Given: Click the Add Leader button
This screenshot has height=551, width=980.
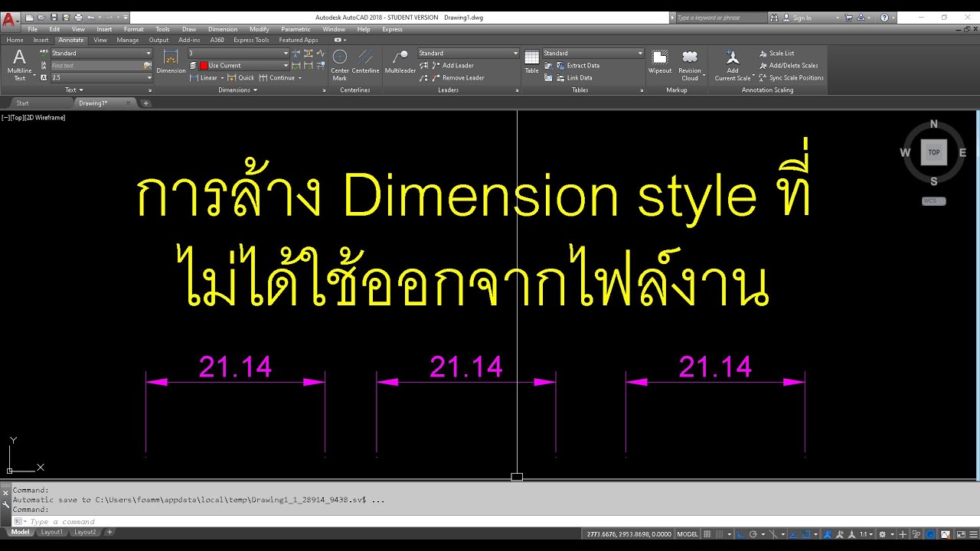Looking at the screenshot, I should 452,65.
